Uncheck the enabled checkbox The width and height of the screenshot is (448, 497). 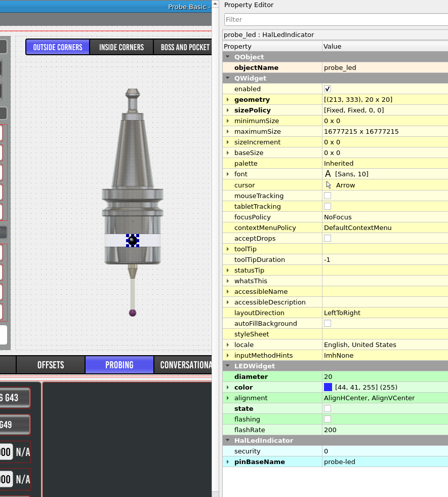pos(328,89)
